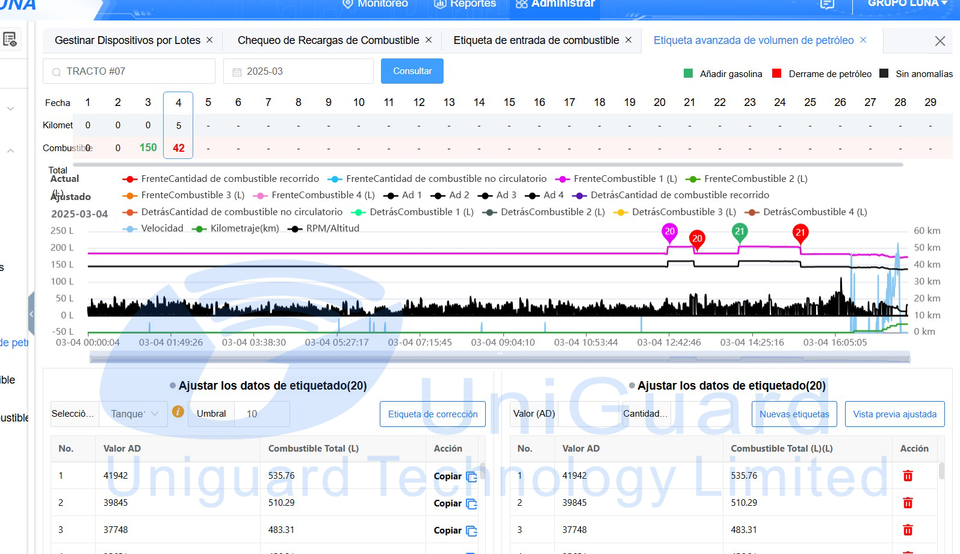
Task: Toggle the Kilometraje(km) legend series
Action: pyautogui.click(x=236, y=228)
